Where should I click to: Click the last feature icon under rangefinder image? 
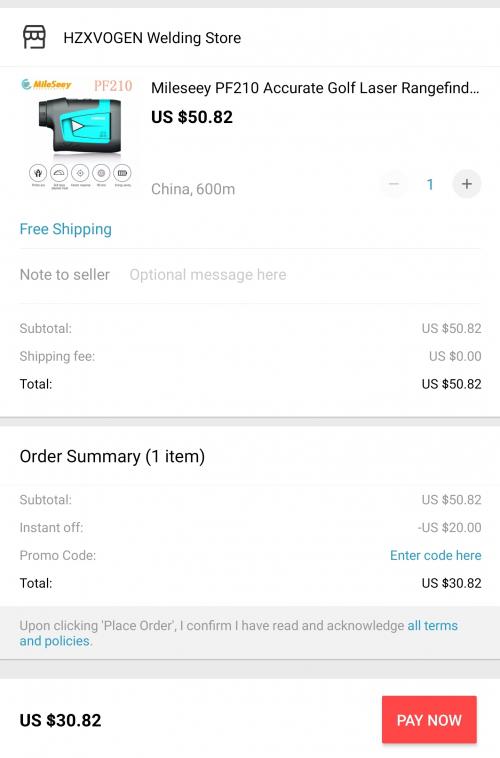click(x=122, y=173)
